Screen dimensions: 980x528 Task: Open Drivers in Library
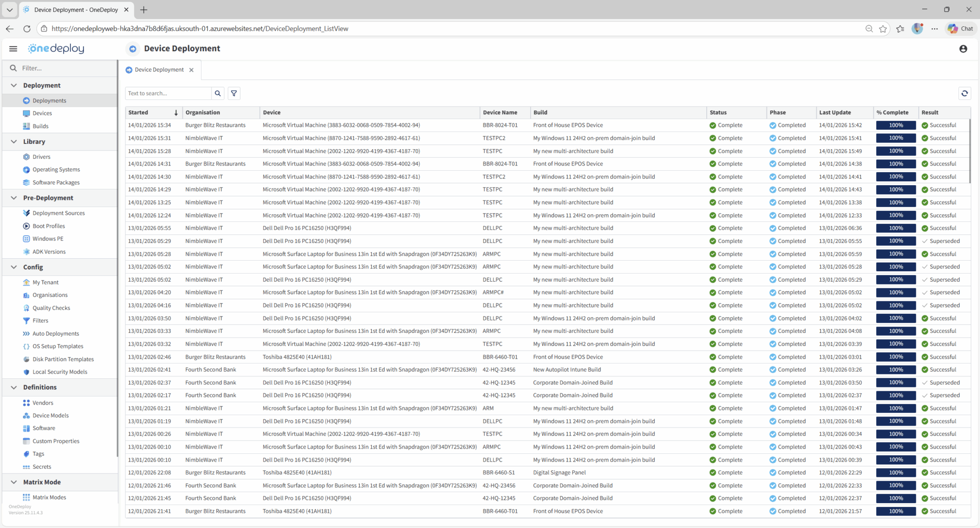41,157
